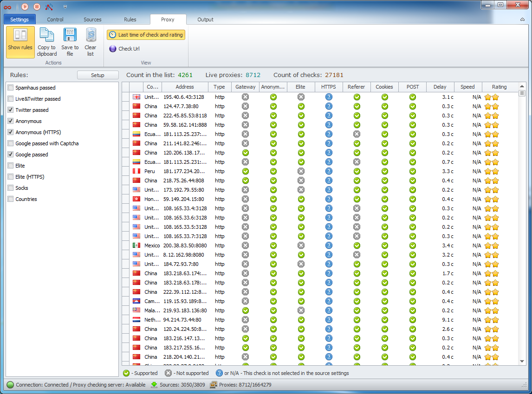Viewport: 532px width, 394px height.
Task: Toggle the Show rules ribbon button
Action: (20, 42)
